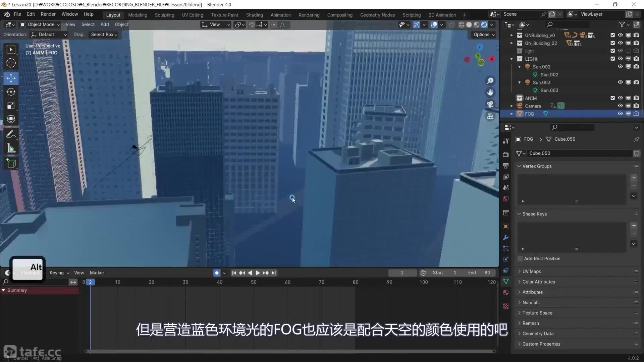Switch to the Shading workspace tab
This screenshot has height=362, width=644.
point(254,15)
